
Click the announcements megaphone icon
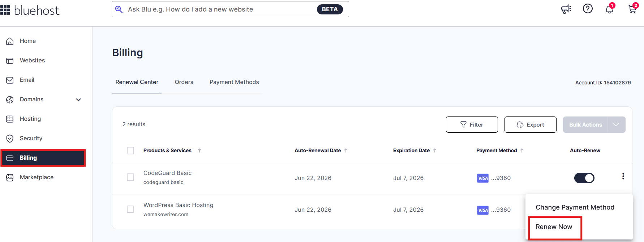(x=566, y=9)
